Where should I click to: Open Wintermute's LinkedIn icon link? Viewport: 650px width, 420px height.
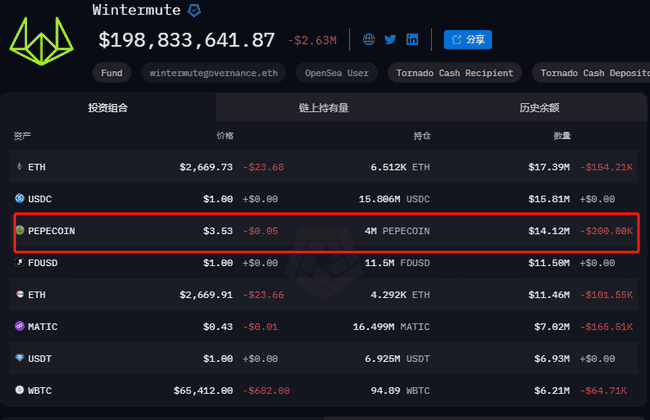[412, 40]
